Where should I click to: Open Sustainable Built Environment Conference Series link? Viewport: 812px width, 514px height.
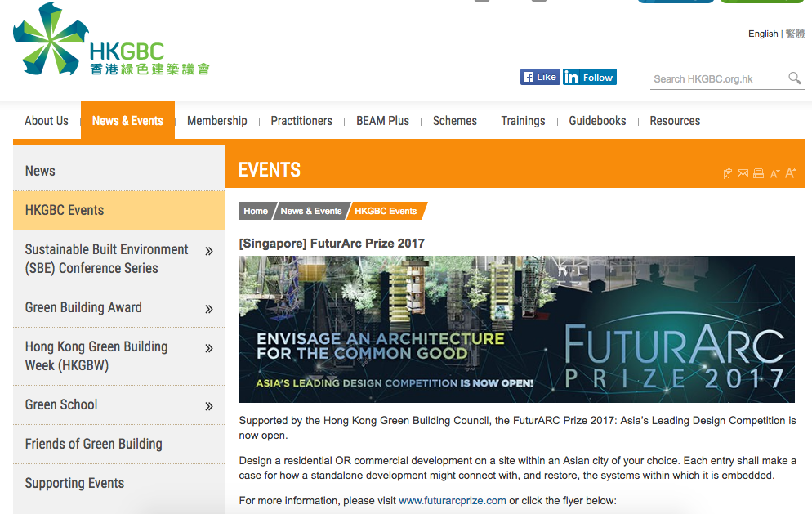107,258
